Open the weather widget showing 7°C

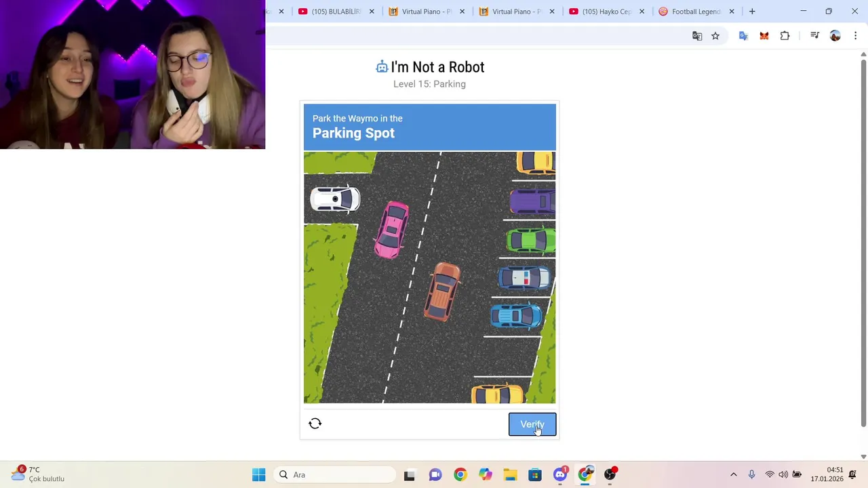pos(37,474)
